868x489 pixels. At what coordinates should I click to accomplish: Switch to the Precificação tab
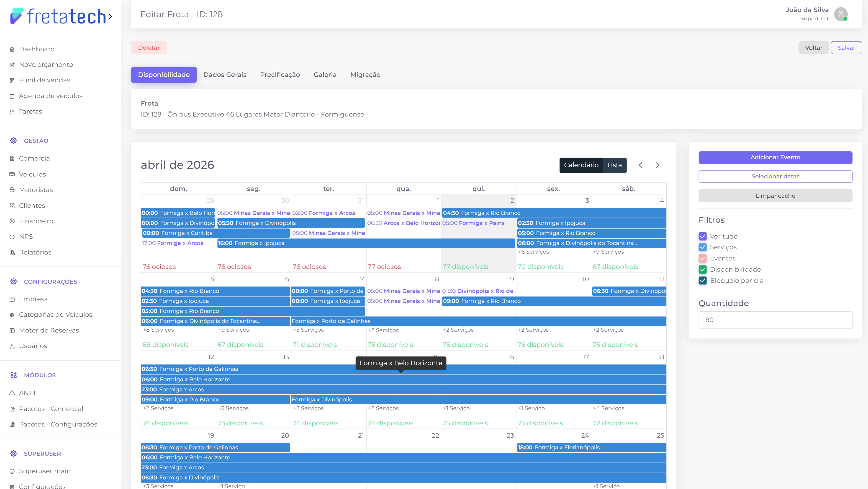click(280, 75)
